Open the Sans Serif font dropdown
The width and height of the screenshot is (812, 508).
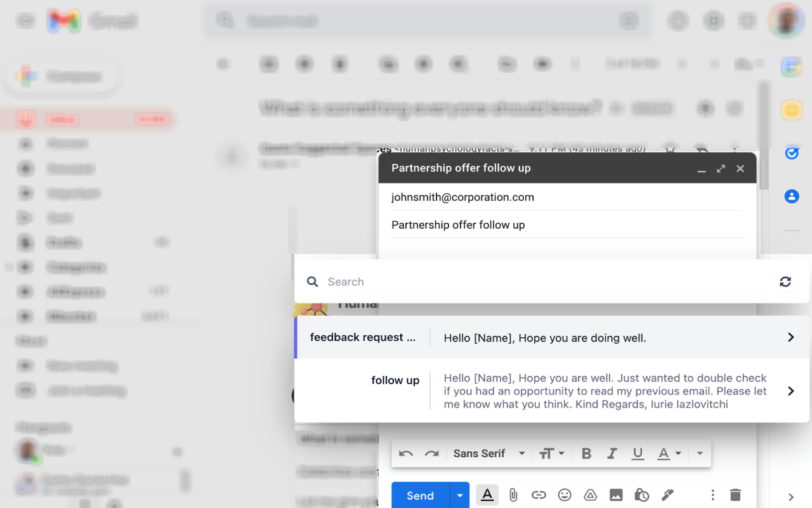click(489, 453)
